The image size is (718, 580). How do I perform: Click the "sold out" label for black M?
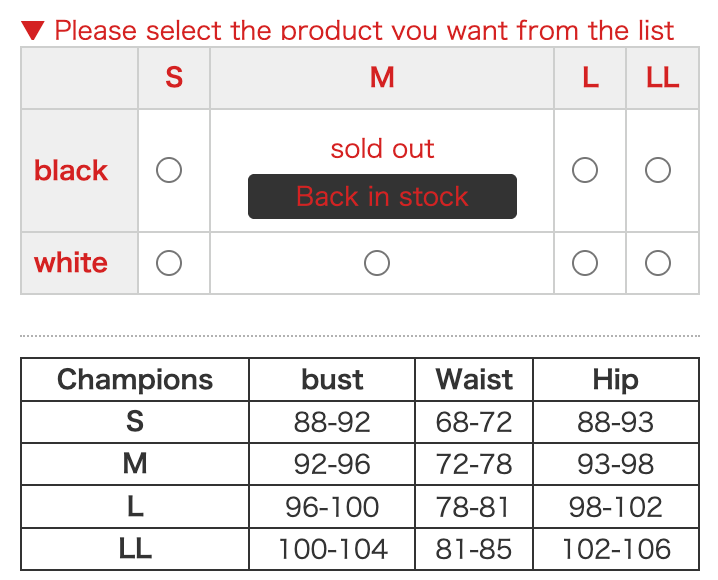click(x=382, y=149)
